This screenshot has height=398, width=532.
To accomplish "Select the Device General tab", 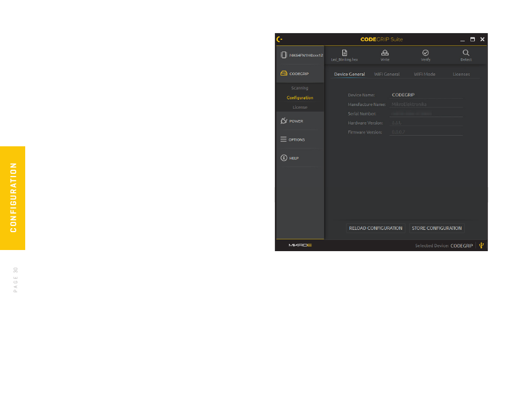I will tap(349, 74).
